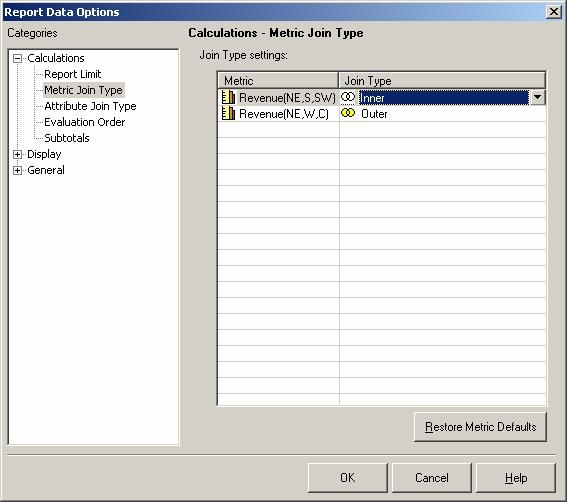Viewport: 567px width, 502px height.
Task: Expand the Display category
Action: click(x=17, y=154)
